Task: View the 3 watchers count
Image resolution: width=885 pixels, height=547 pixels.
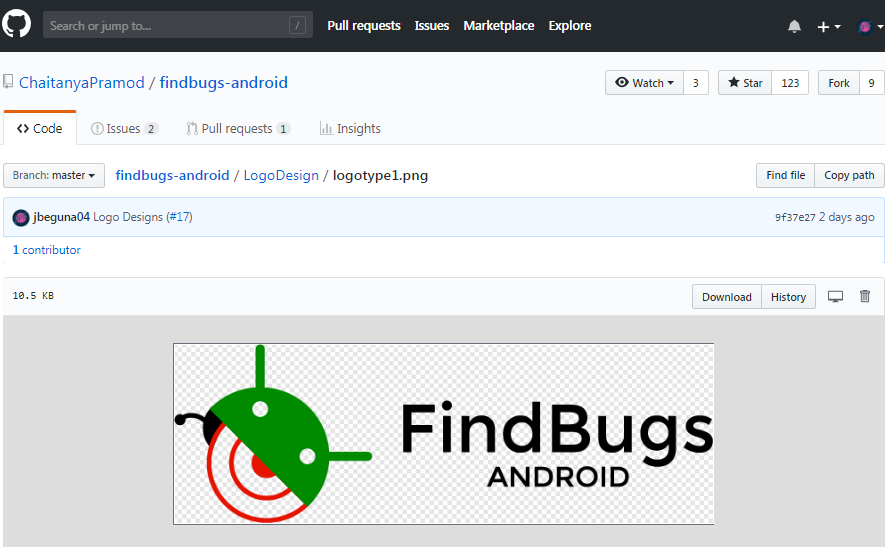Action: 696,82
